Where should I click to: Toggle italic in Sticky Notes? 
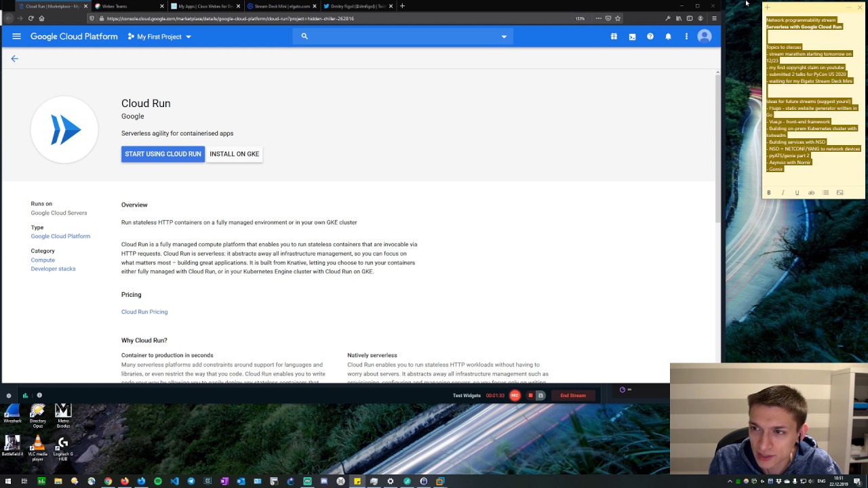coord(783,193)
